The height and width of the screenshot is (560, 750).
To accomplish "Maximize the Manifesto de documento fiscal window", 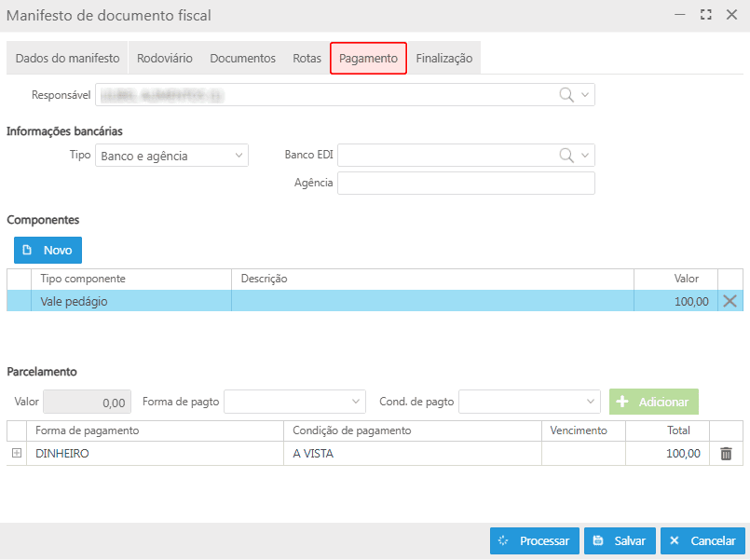I will [x=706, y=15].
